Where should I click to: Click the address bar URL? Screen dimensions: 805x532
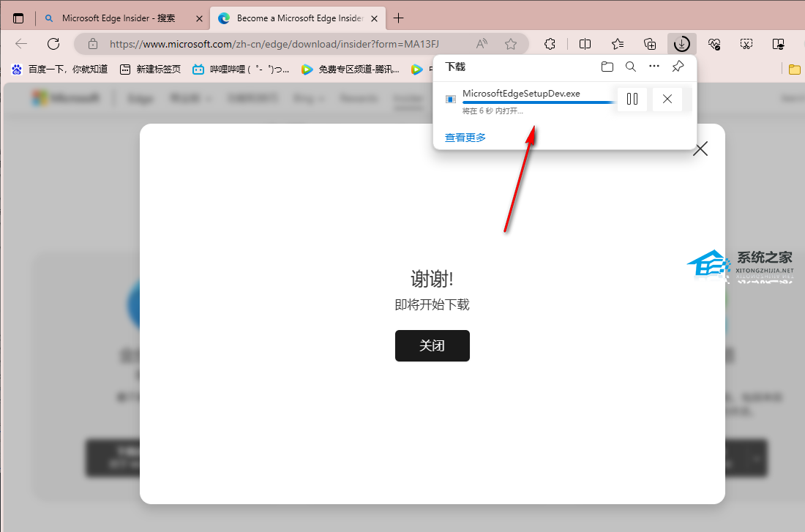(274, 44)
